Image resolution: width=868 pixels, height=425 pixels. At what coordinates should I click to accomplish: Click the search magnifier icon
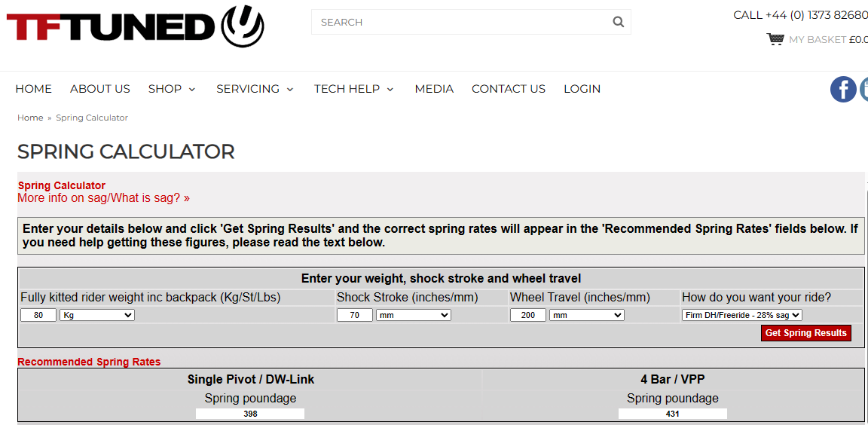618,22
